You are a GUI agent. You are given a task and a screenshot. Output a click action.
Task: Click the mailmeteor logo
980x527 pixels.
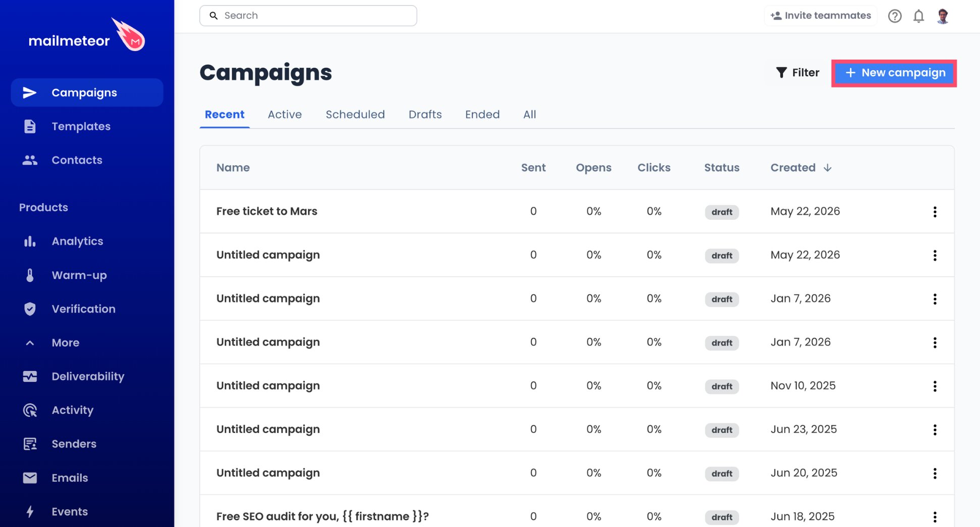[x=86, y=35]
